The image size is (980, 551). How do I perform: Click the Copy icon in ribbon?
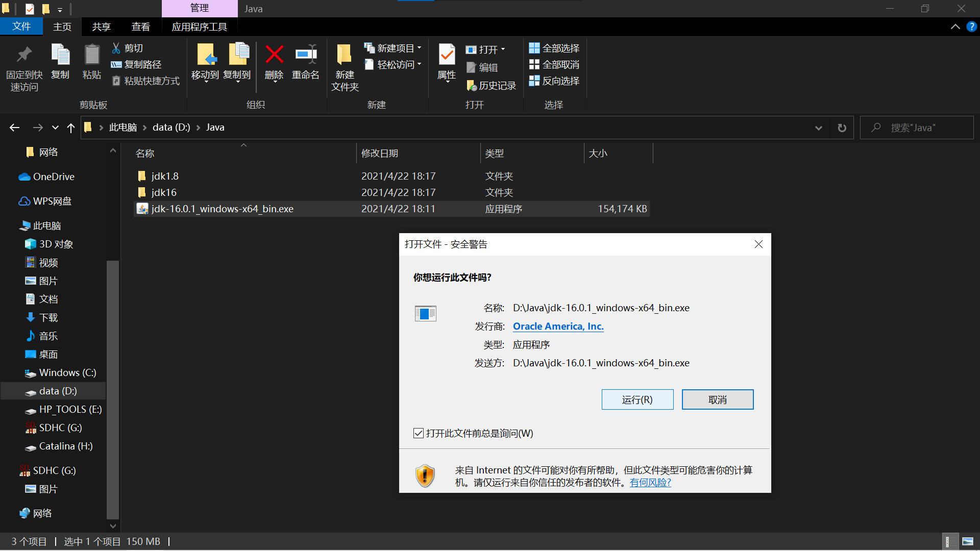click(x=60, y=55)
